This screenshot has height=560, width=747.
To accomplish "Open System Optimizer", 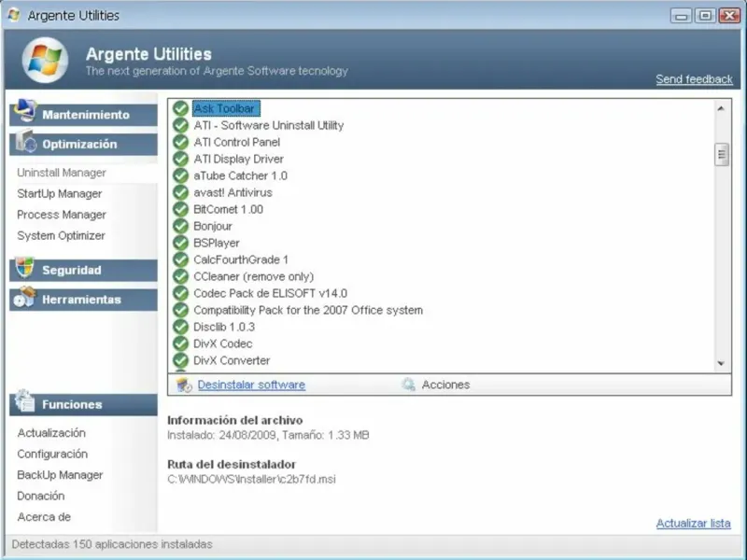I will [x=61, y=236].
